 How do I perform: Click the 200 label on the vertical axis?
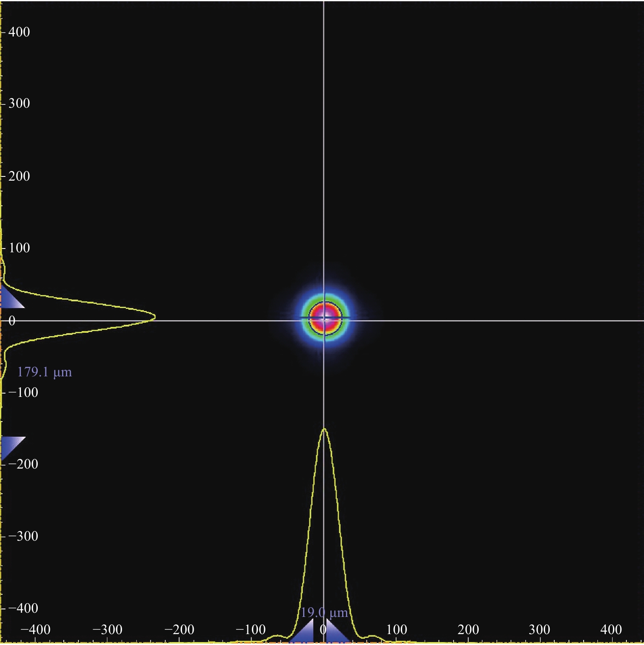click(x=19, y=176)
